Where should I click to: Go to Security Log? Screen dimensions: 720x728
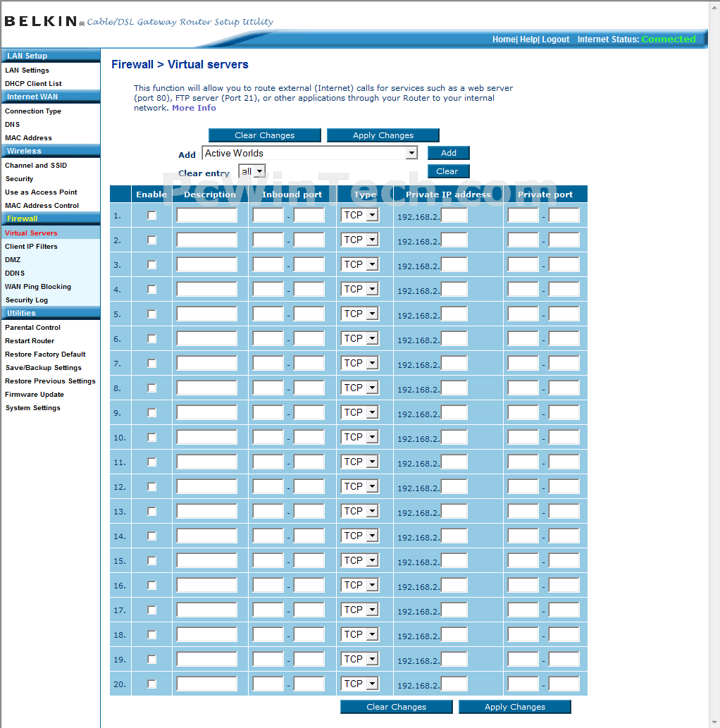[x=27, y=300]
